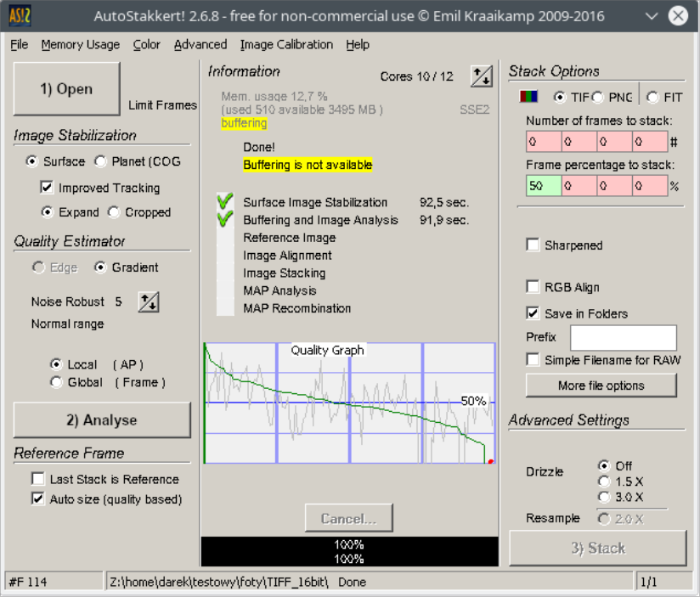Click the #F 114 status field
The image size is (700, 597).
[54, 582]
